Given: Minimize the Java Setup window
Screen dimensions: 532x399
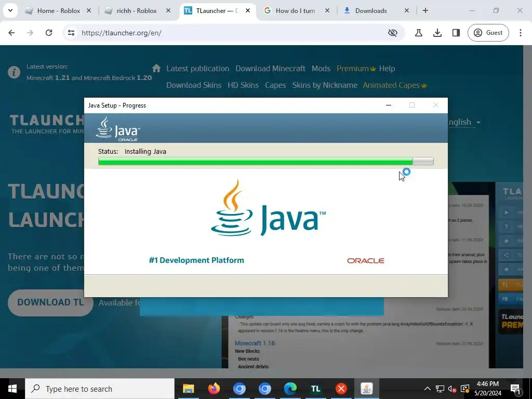Looking at the screenshot, I should (389, 105).
